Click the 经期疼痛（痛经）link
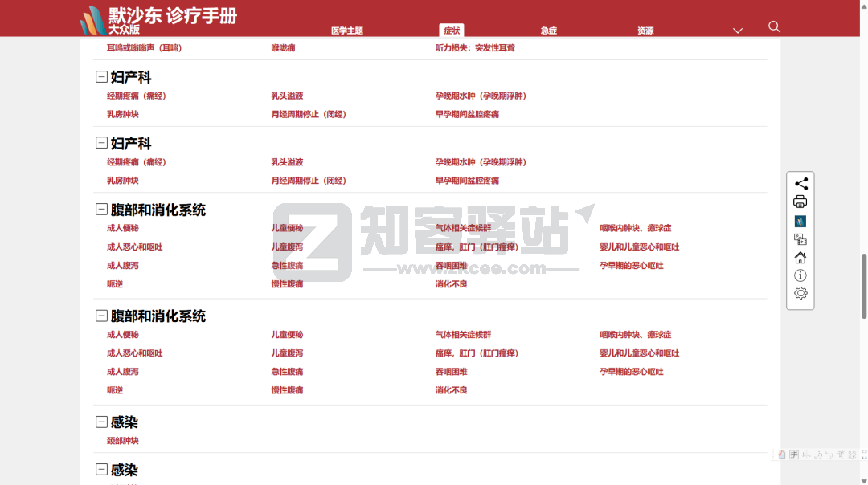 [x=135, y=95]
